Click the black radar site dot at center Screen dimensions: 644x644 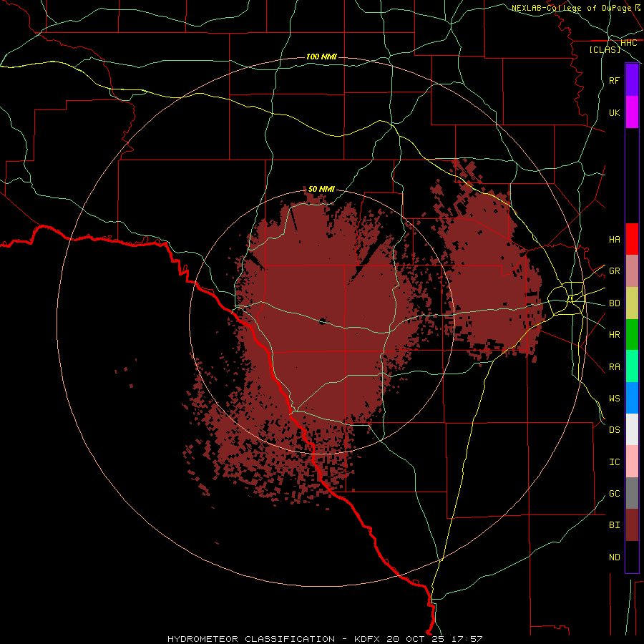point(323,321)
